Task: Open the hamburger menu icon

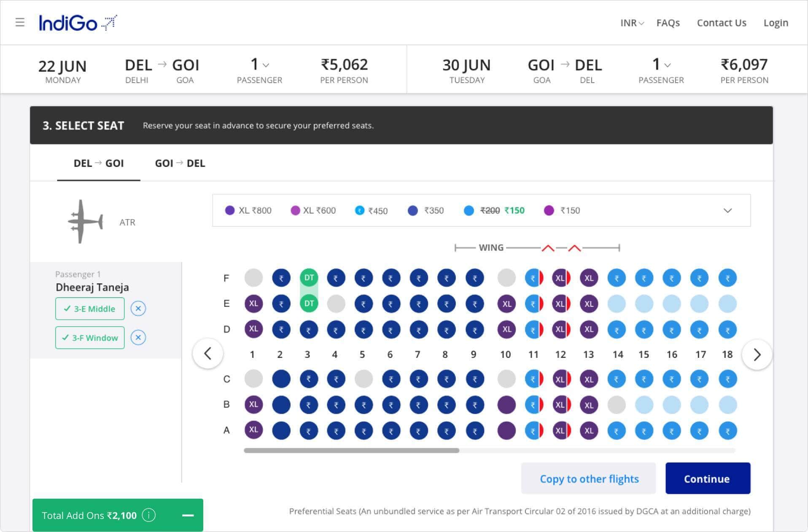Action: pos(20,22)
